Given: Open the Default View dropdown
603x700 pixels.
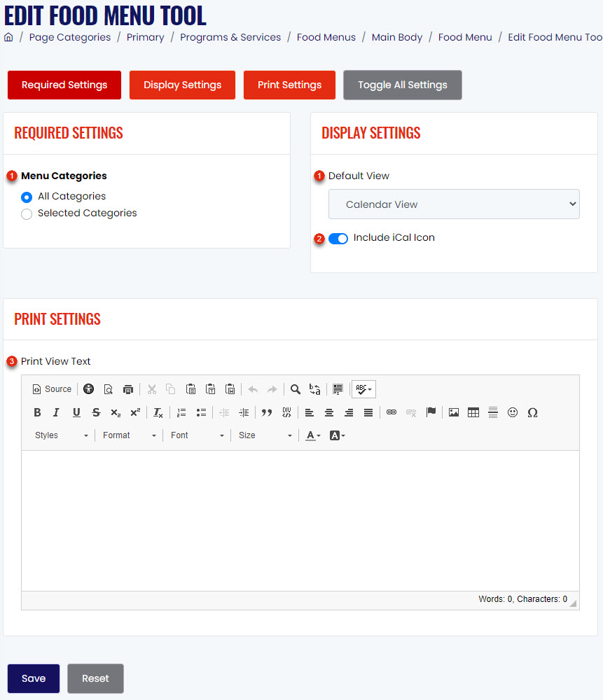Looking at the screenshot, I should coord(454,204).
